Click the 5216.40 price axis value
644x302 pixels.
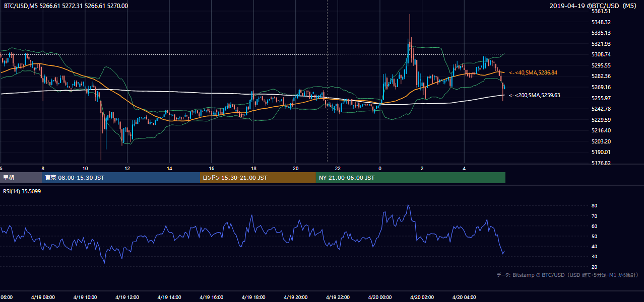click(601, 130)
